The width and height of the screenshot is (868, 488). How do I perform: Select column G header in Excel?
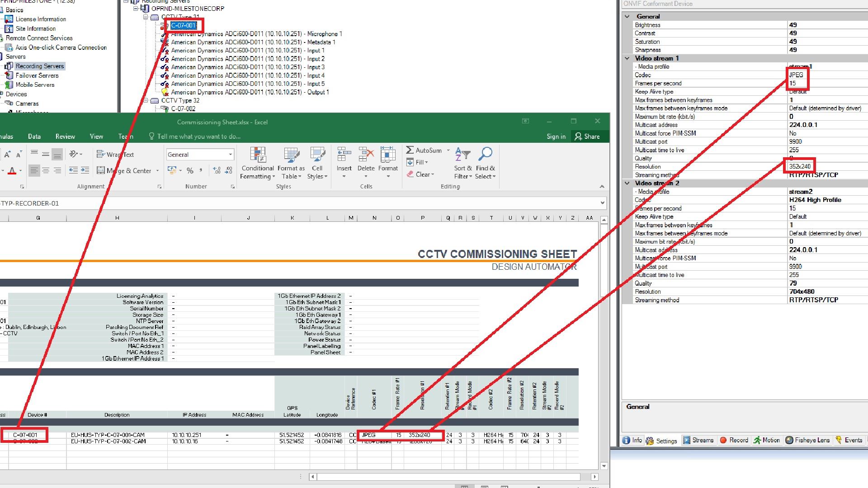tap(38, 218)
